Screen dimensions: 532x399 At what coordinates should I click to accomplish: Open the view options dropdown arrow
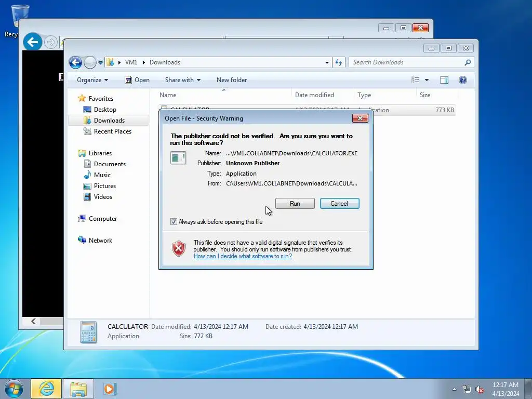pyautogui.click(x=427, y=80)
